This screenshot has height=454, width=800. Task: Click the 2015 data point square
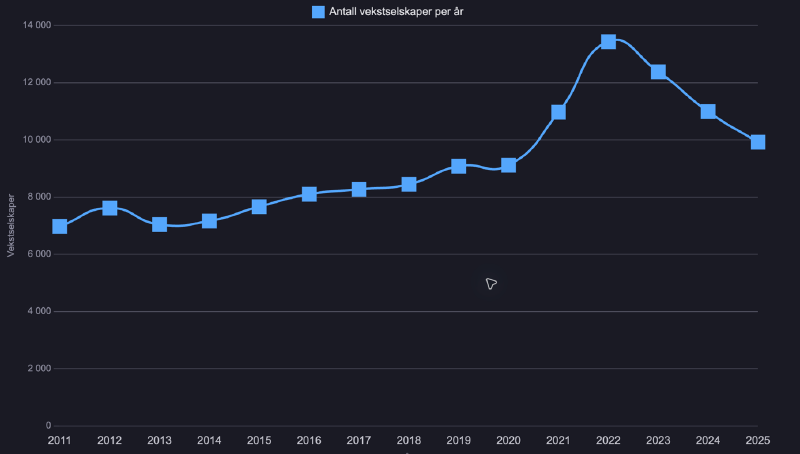(x=259, y=207)
